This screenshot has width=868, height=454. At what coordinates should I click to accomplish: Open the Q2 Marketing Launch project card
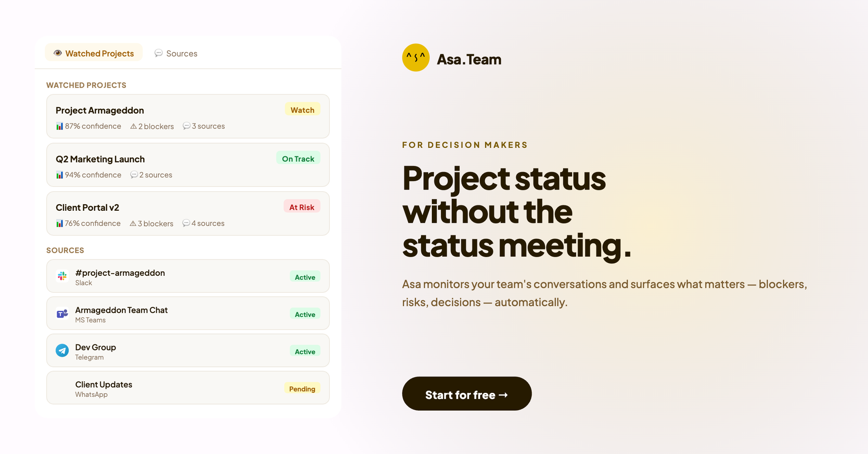click(188, 165)
